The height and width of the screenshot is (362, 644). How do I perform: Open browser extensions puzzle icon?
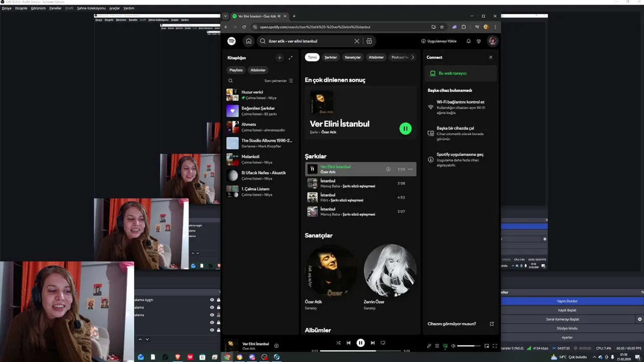click(463, 27)
